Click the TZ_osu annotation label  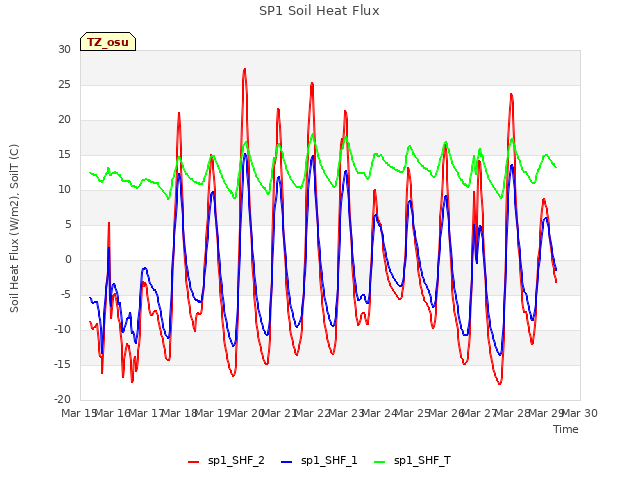coord(108,42)
